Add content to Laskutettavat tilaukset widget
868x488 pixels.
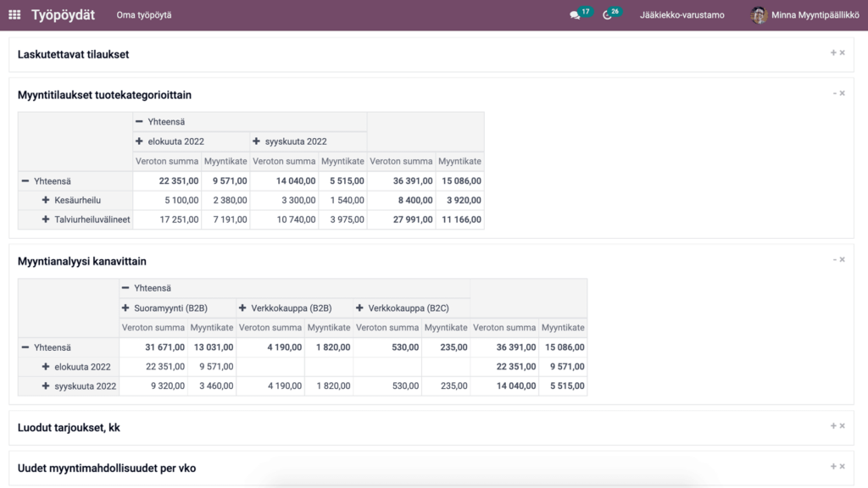pos(832,52)
